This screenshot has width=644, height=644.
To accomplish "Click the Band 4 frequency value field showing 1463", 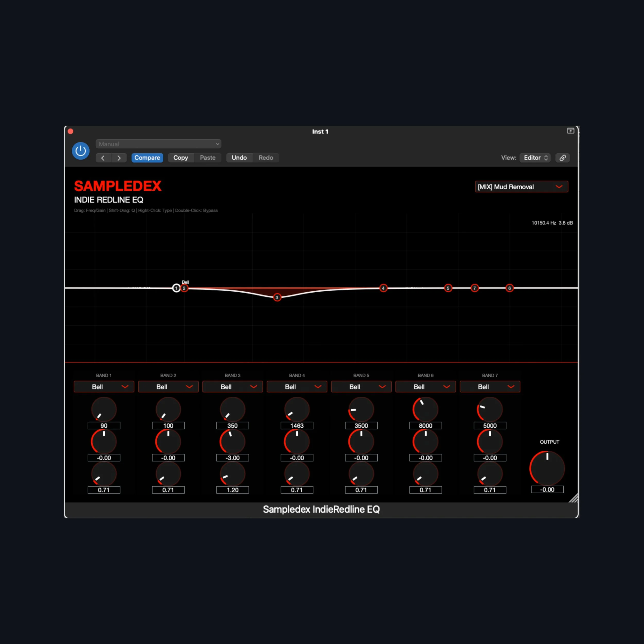I will [x=297, y=425].
